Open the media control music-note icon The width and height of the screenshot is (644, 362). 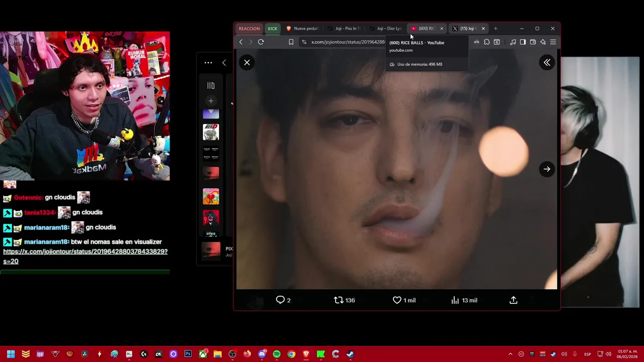513,42
